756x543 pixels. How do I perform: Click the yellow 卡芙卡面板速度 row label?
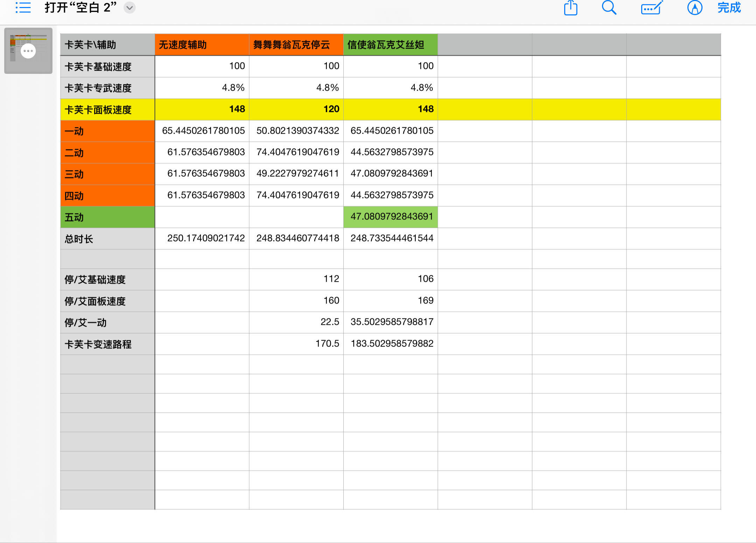pyautogui.click(x=107, y=110)
